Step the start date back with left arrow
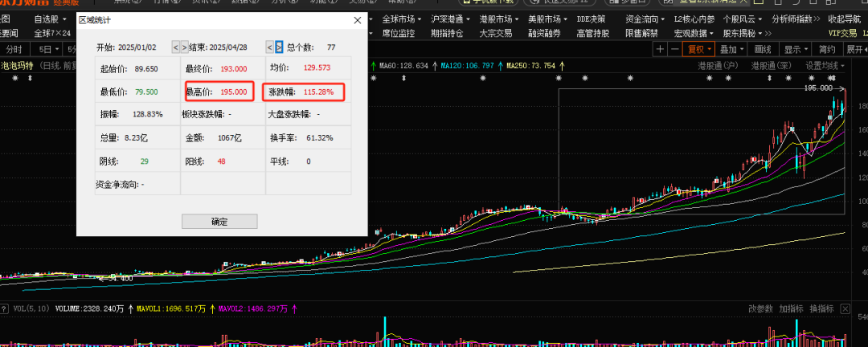This screenshot has height=347, width=868. [x=175, y=47]
